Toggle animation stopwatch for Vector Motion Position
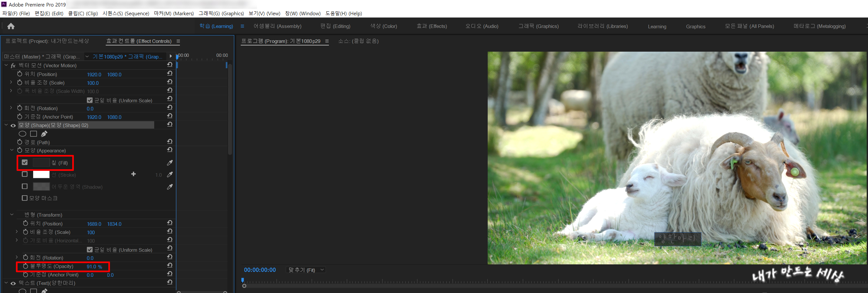Screen dimensions: 868x293 click(x=20, y=74)
